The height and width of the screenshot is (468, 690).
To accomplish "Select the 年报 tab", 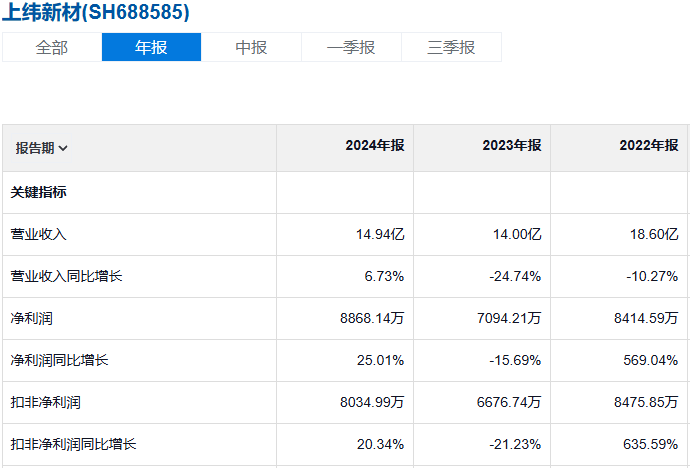I will pos(151,47).
